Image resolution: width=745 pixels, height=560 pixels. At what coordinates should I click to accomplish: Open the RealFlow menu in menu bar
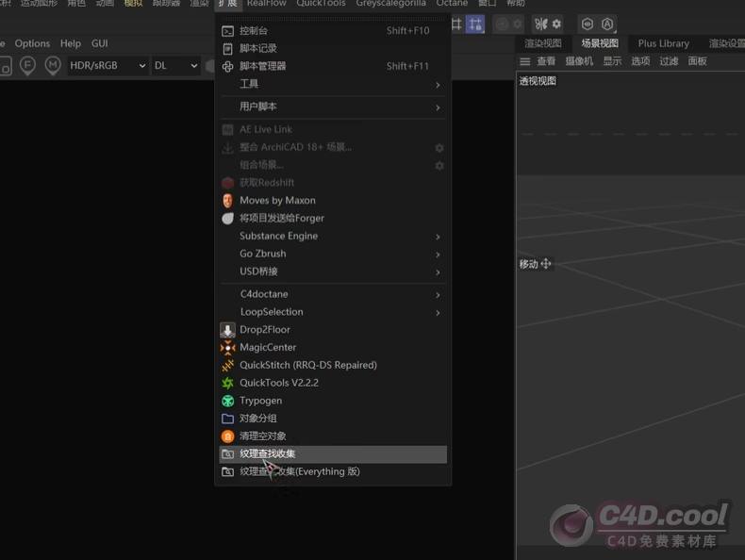coord(267,4)
